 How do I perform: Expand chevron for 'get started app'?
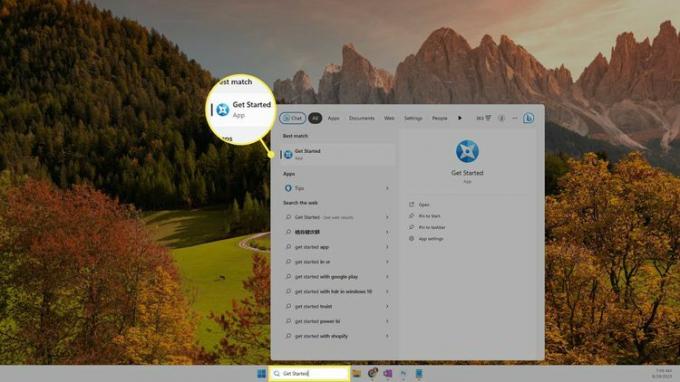pos(387,247)
